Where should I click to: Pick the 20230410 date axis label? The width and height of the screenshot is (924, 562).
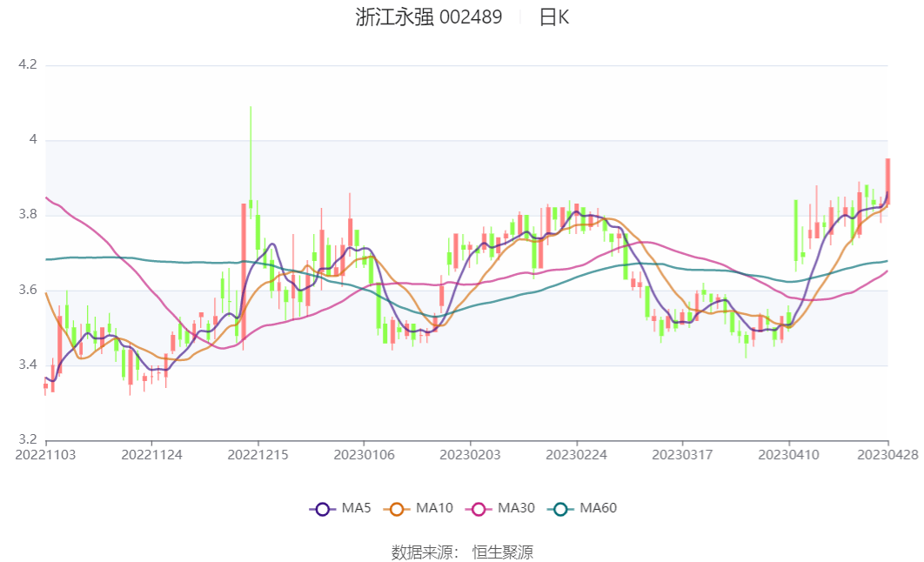coord(788,454)
